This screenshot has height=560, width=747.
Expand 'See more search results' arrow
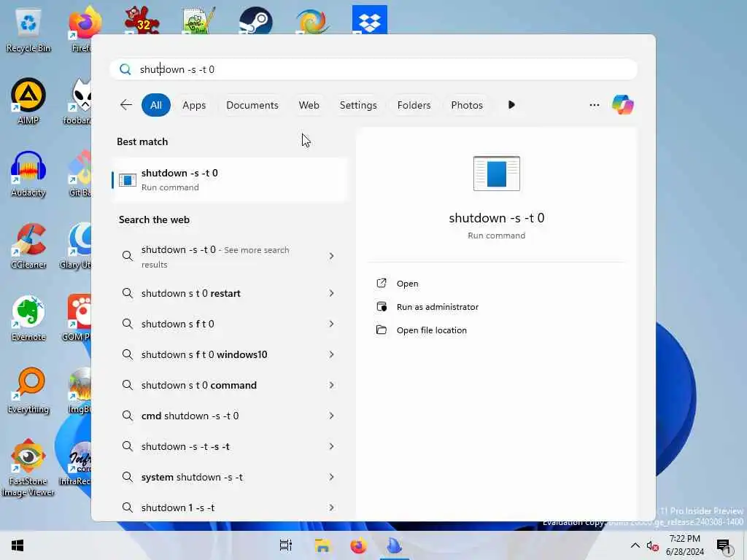[332, 256]
